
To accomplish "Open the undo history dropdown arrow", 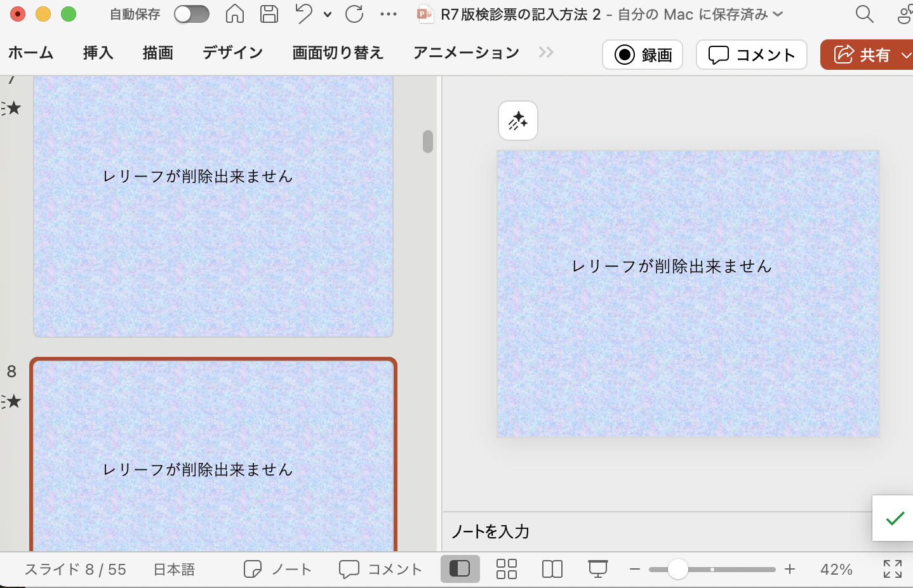I will [328, 15].
